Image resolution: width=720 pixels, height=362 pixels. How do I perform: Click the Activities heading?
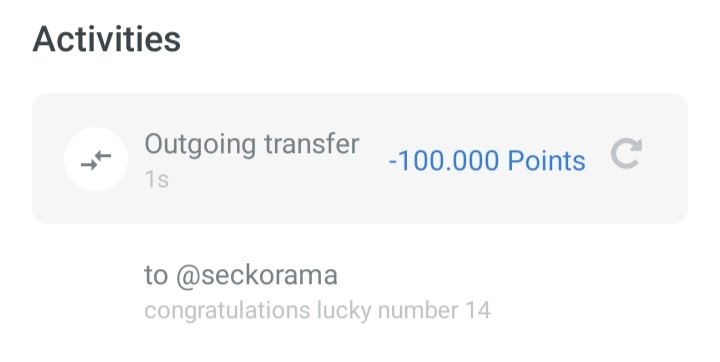[x=107, y=39]
